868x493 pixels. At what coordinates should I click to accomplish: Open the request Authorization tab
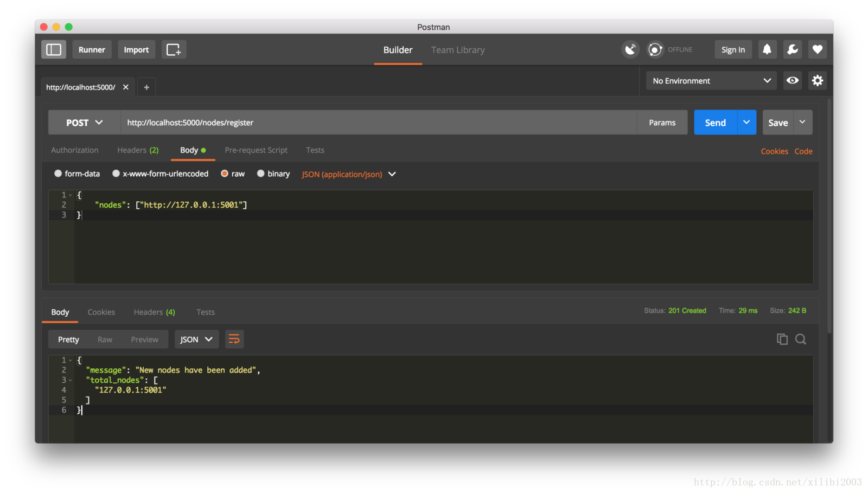(x=75, y=150)
